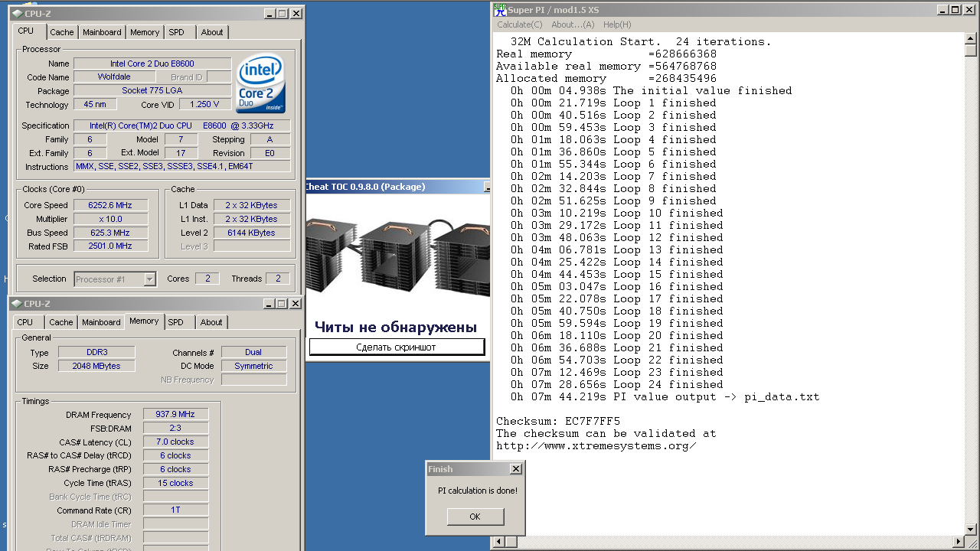Screen dimensions: 980x551
Task: Click the lower CPU-Z Memory window title icon
Action: pyautogui.click(x=17, y=304)
